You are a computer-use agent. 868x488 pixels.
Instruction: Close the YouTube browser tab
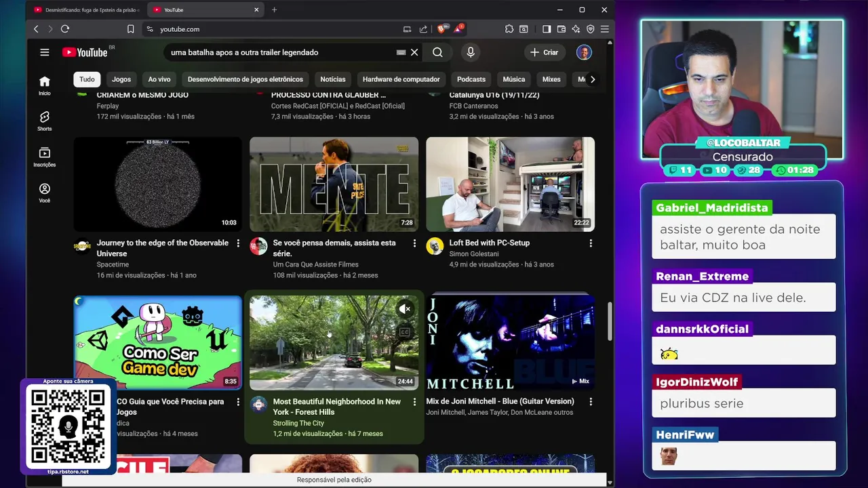tap(256, 9)
